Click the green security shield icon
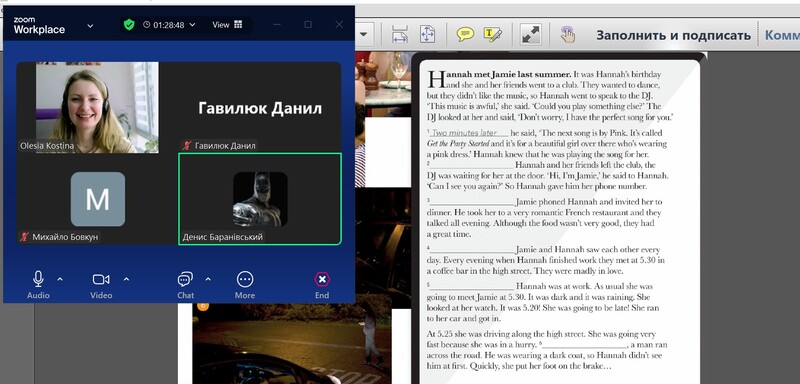 pos(129,24)
